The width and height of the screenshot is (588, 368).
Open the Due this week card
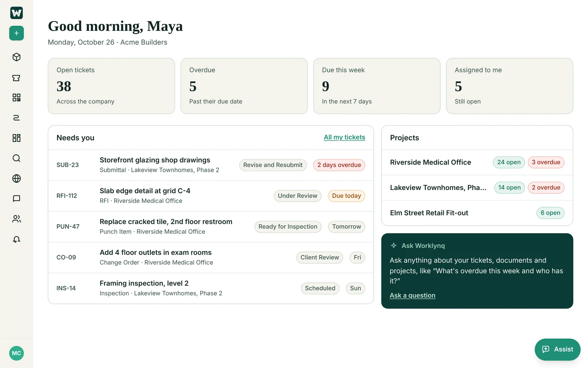377,86
